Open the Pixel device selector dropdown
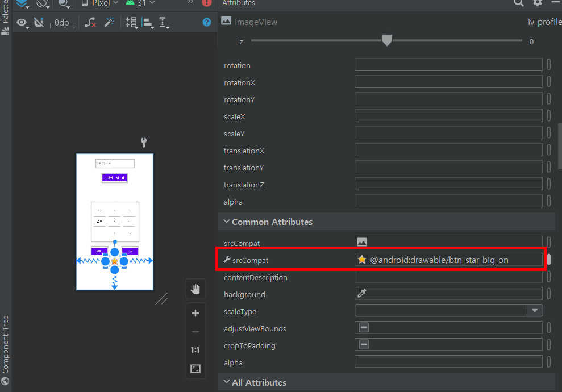This screenshot has height=392, width=562. coord(99,3)
